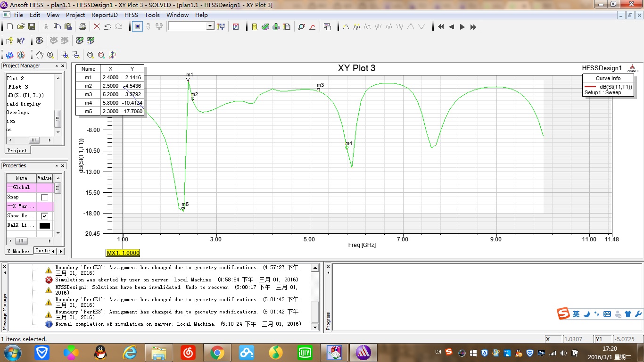Viewport: 644px width, 362px height.
Task: Enable the Snap checkbox in Properties
Action: pos(44,197)
